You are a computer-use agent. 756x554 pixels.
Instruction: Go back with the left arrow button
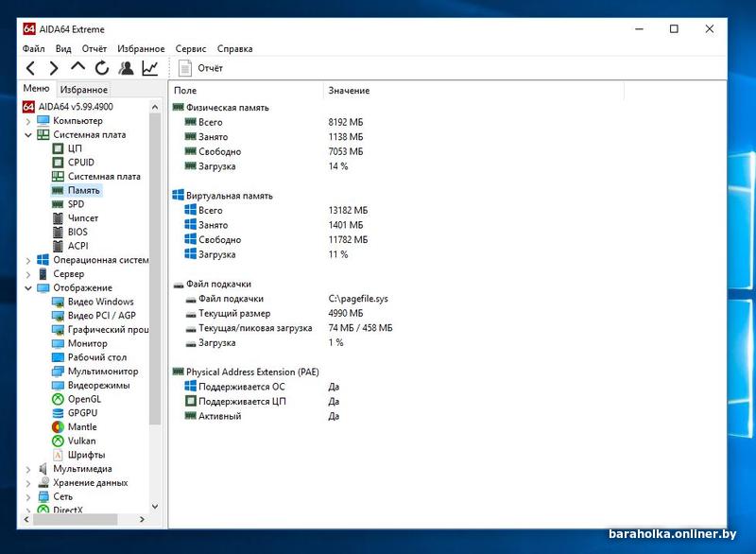[31, 68]
